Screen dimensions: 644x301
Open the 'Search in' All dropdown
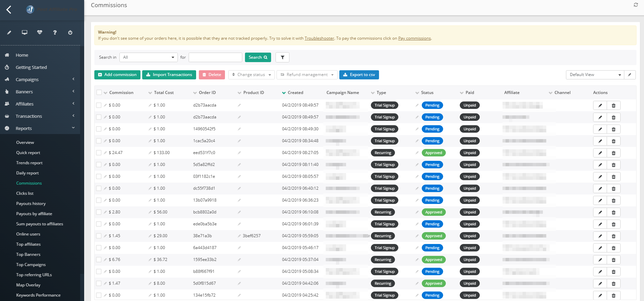[148, 57]
